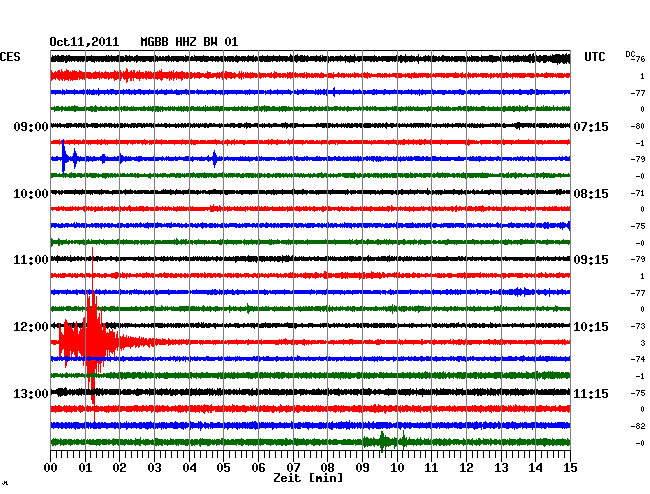This screenshot has height=494, width=650.
Task: Click minute axis tick label "15"
Action: coord(570,468)
